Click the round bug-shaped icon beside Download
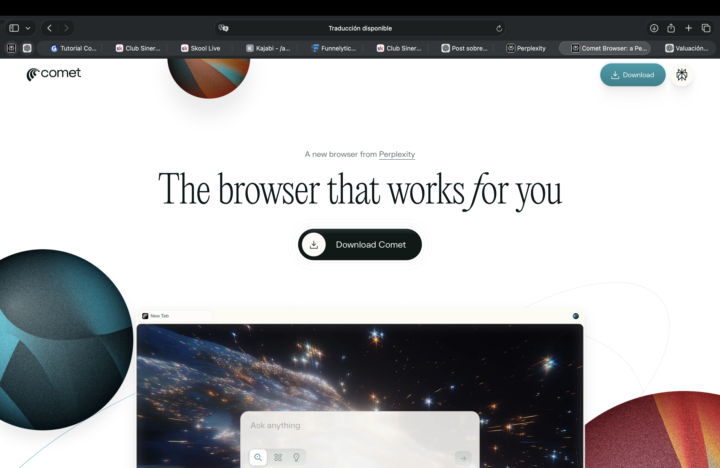720x468 pixels. 681,75
